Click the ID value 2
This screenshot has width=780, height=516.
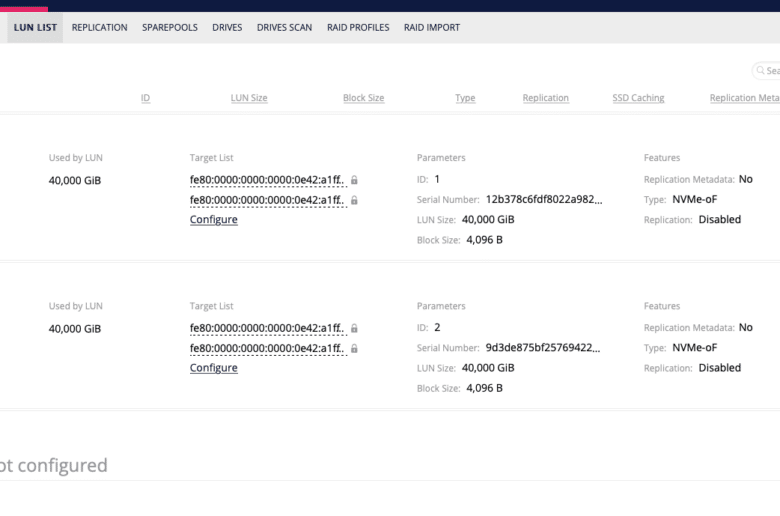(437, 327)
